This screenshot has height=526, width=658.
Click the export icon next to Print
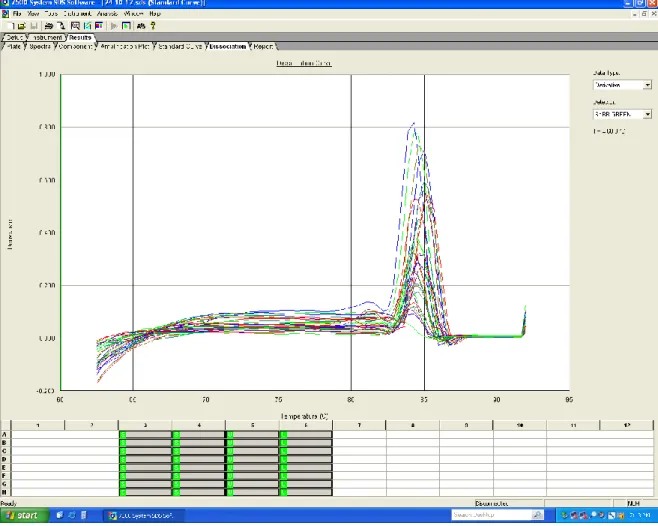click(x=61, y=26)
